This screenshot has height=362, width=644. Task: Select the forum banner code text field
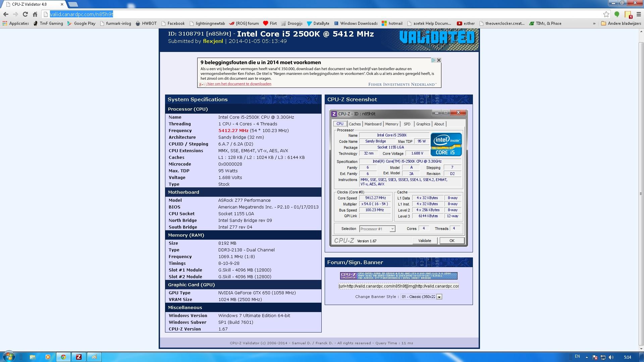pyautogui.click(x=398, y=286)
